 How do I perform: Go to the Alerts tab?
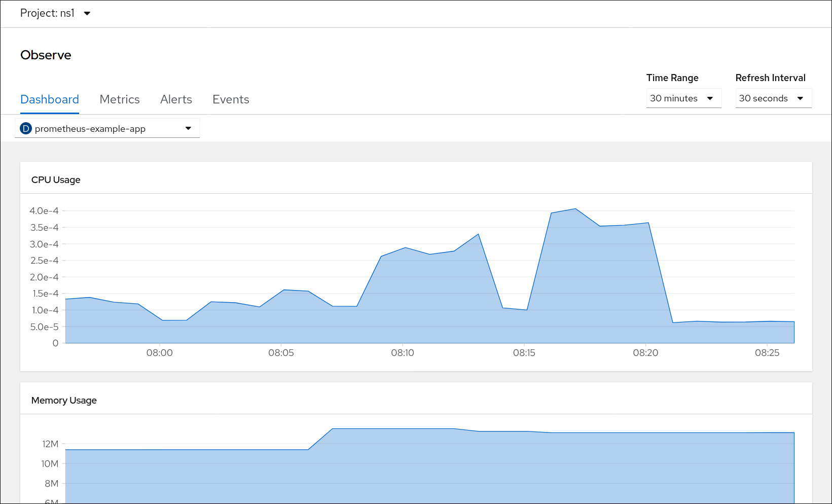click(176, 99)
